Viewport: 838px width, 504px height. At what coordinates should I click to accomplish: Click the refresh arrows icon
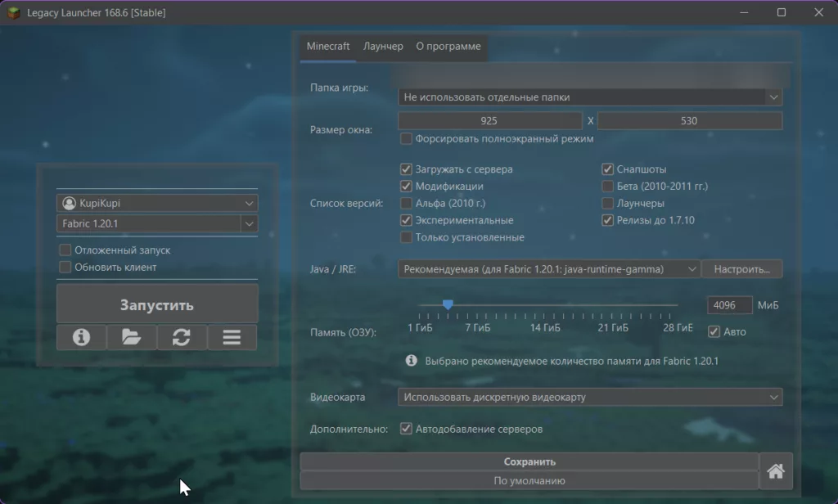[182, 337]
